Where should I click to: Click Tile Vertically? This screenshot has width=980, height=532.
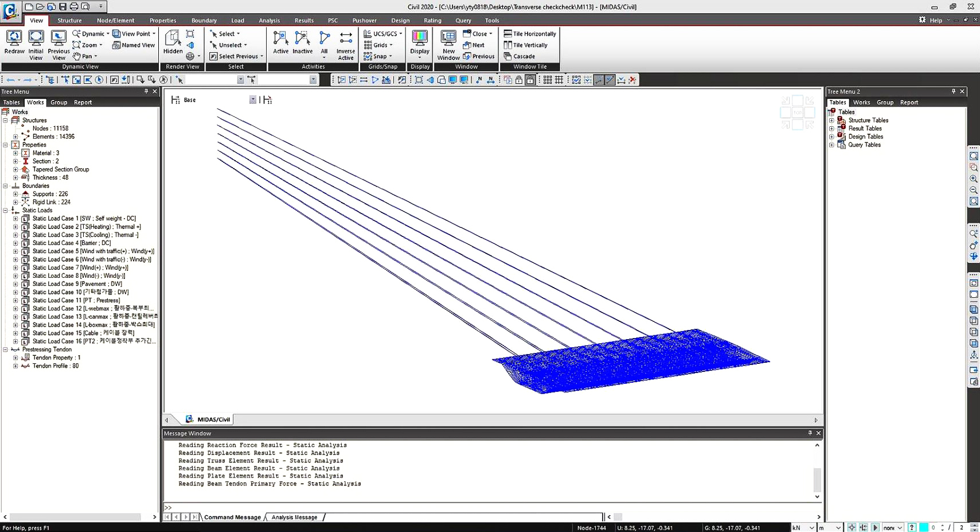526,45
